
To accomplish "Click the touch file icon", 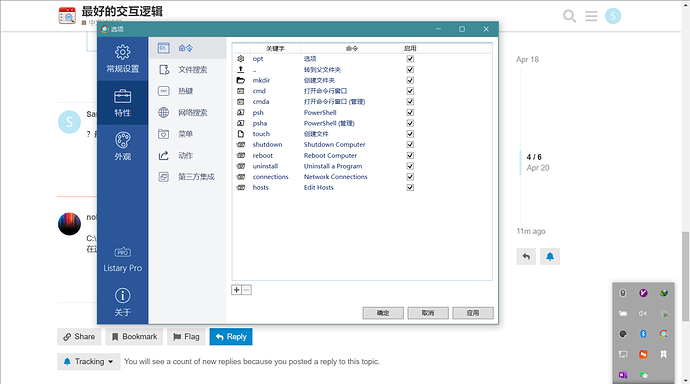I will pyautogui.click(x=241, y=134).
